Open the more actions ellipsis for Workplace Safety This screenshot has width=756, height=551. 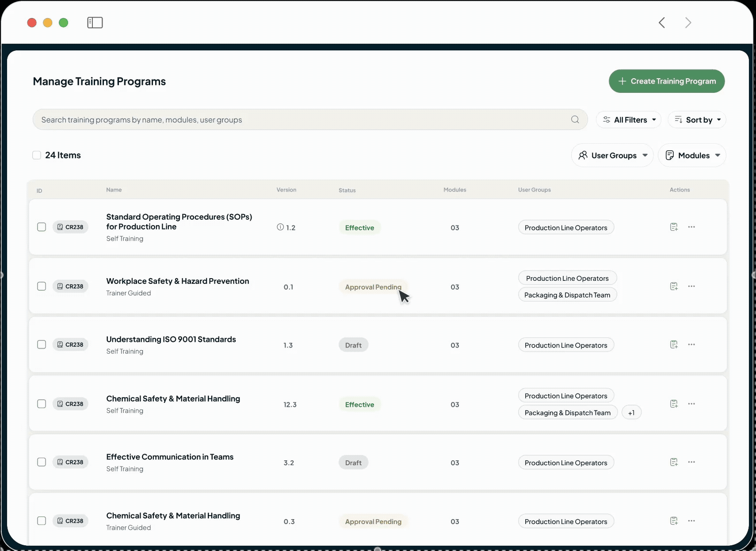click(692, 286)
